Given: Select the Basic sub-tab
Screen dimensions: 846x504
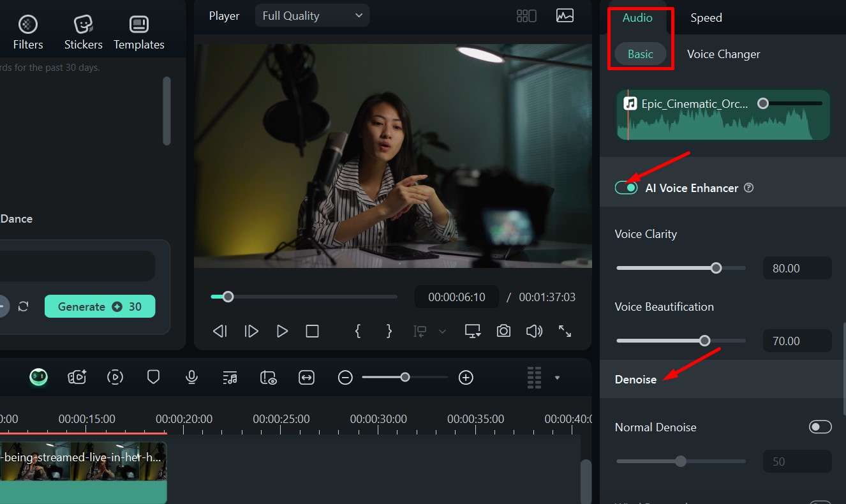Looking at the screenshot, I should point(641,54).
